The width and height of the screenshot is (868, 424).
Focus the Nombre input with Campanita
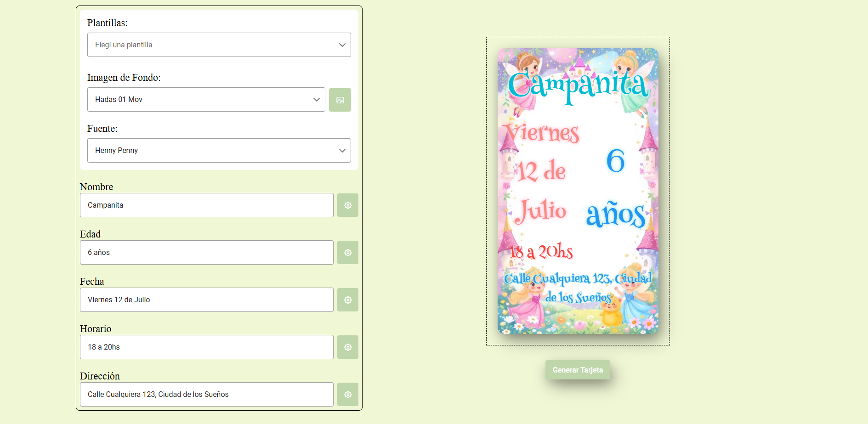tap(206, 205)
